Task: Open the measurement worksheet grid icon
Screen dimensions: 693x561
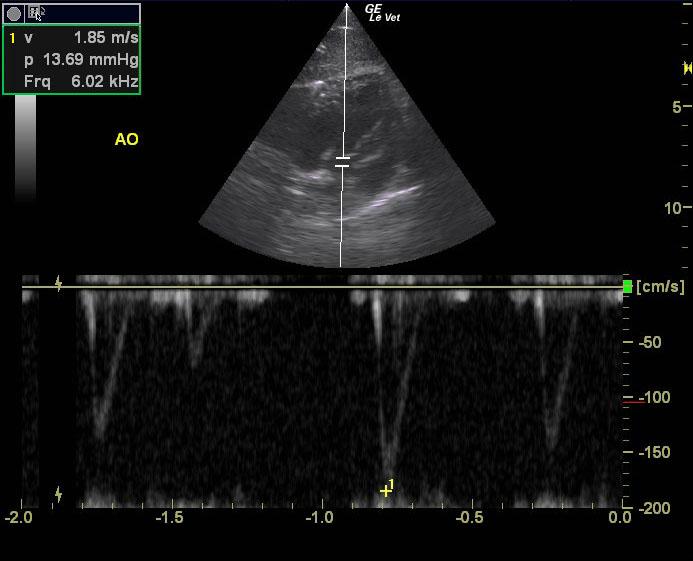Action: (34, 13)
